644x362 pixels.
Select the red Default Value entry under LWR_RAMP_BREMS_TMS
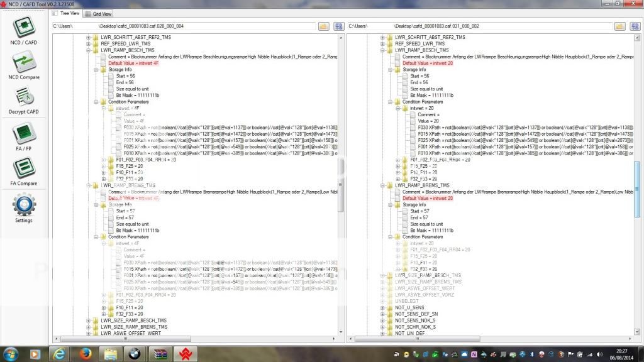pos(133,197)
